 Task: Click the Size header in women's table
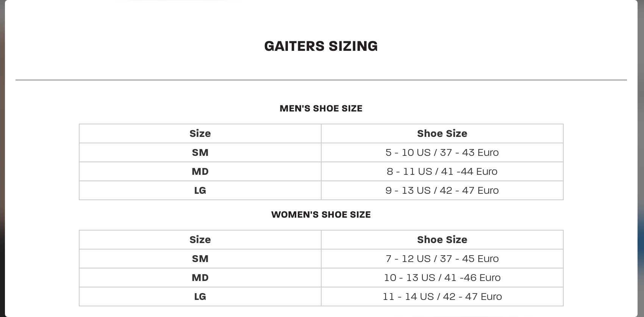[x=200, y=240]
